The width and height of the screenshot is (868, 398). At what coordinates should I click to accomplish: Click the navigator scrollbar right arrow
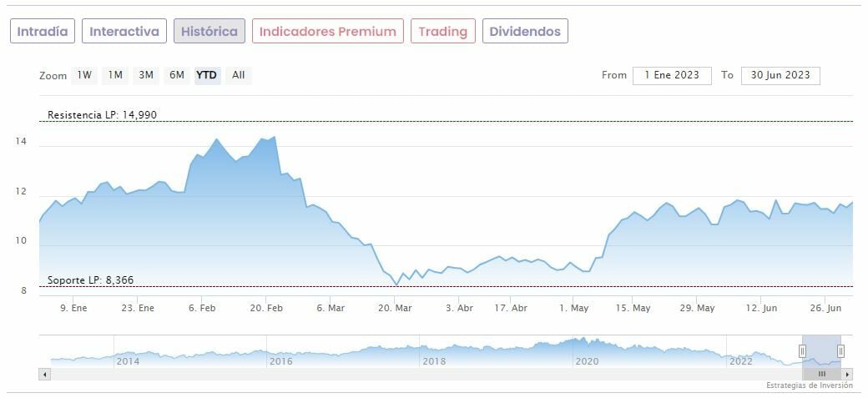pyautogui.click(x=847, y=375)
